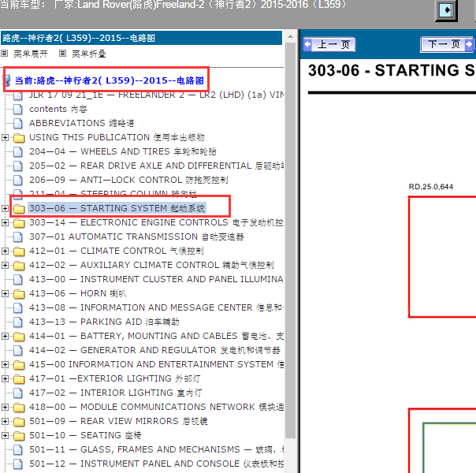Open JLR 17 09 21_1E FREELANDER 2 entry
The width and height of the screenshot is (476, 473).
tap(157, 95)
